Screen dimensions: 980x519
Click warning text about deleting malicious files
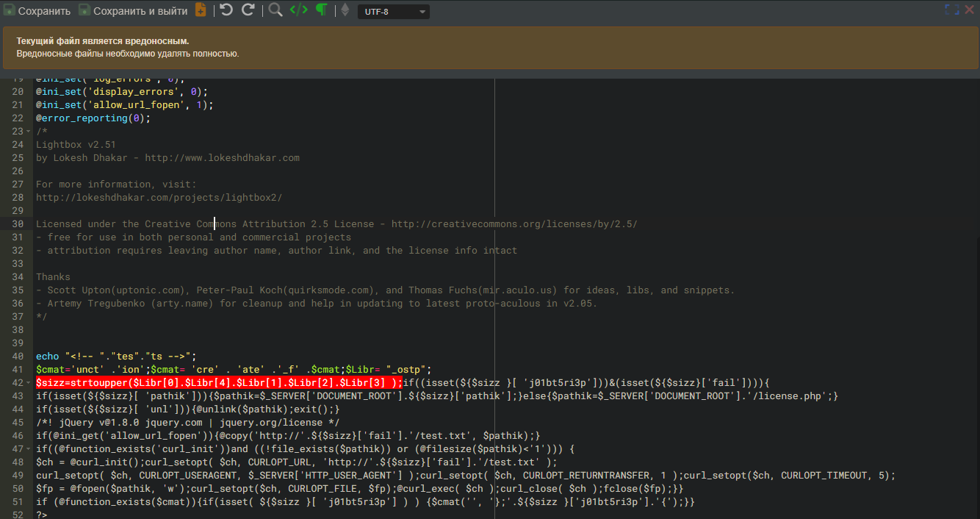click(x=128, y=54)
